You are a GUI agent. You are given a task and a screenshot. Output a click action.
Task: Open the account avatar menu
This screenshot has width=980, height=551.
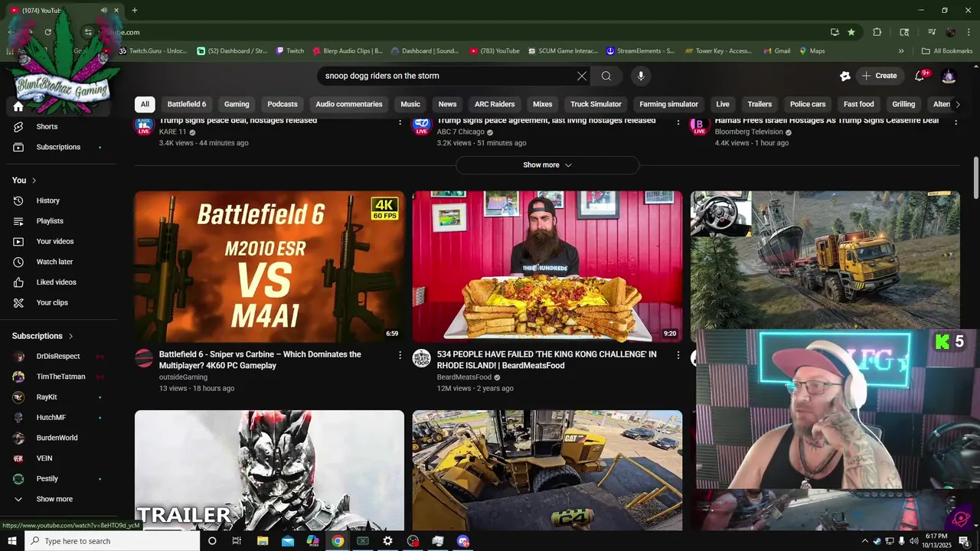949,76
